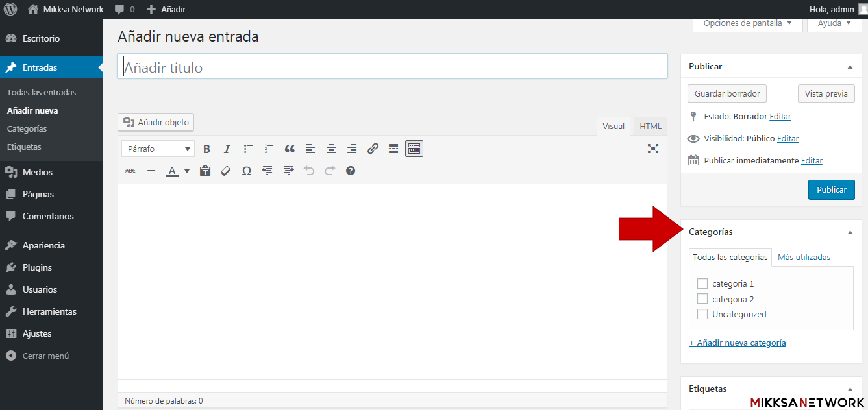Open the special character Omega picker
The image size is (868, 410).
[247, 171]
